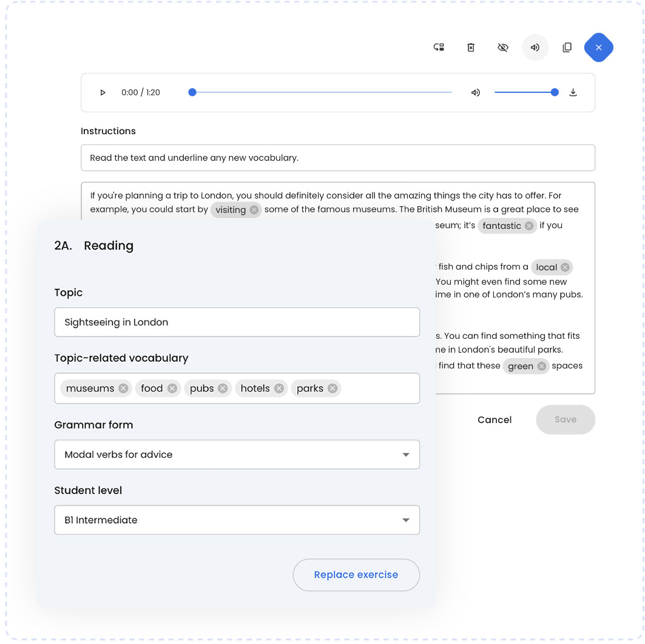Select the replace exercise icon in toolbar
Viewport: 645px width, 644px height.
[439, 47]
